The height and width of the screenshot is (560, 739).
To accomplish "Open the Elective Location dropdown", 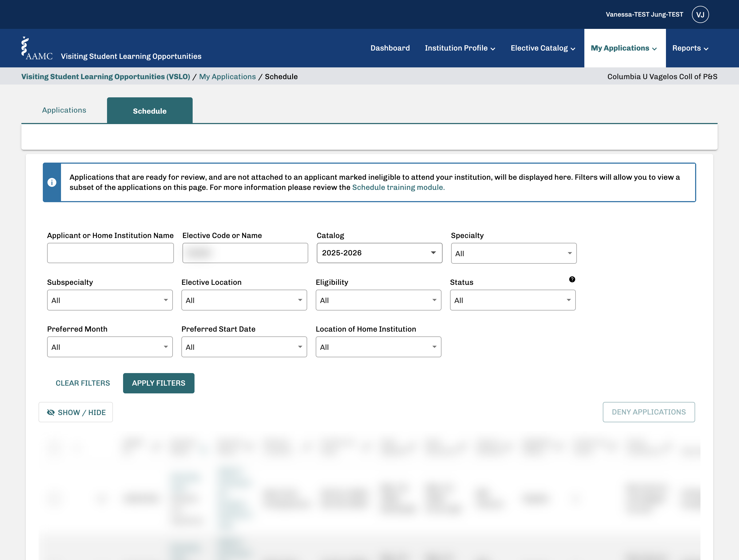I will point(244,300).
